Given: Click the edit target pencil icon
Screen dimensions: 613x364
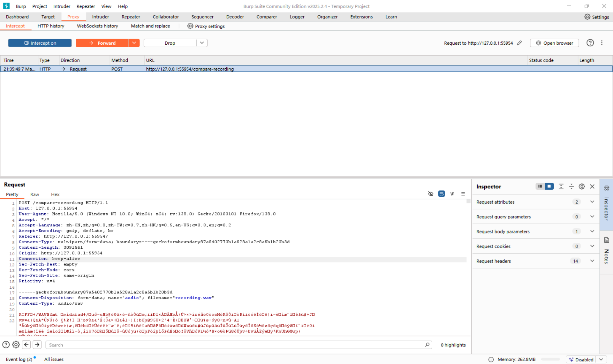Looking at the screenshot, I should (x=519, y=43).
